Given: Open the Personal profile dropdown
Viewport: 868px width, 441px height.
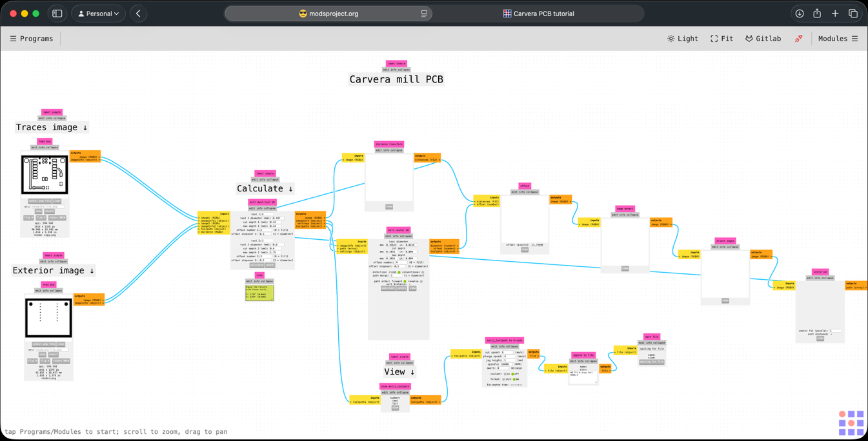Looking at the screenshot, I should click(98, 14).
